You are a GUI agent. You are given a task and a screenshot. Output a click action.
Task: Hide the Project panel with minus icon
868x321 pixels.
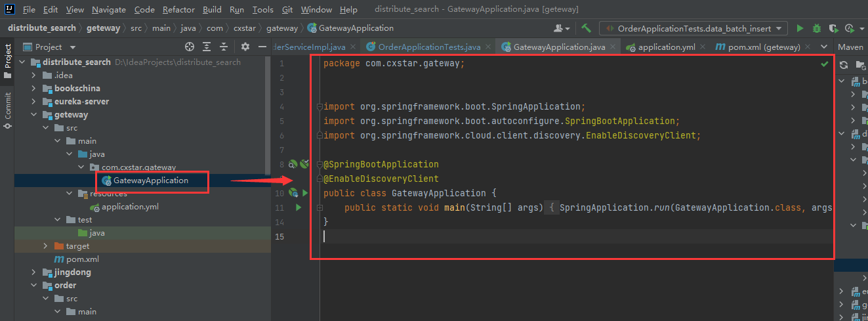262,47
